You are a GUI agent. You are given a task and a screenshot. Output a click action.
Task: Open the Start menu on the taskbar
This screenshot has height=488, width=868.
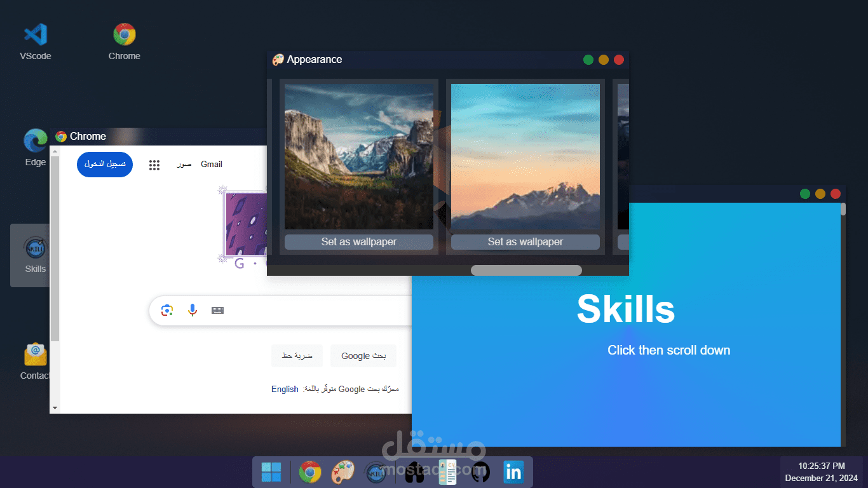[271, 471]
